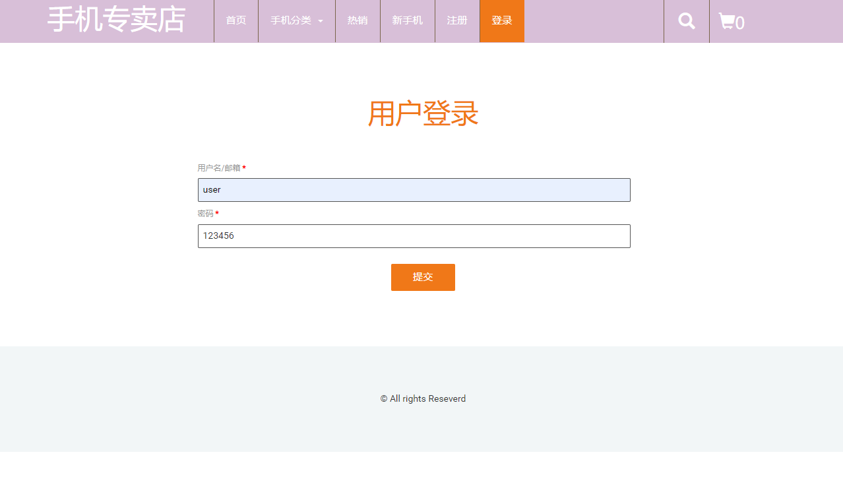
Task: Click the username field containing 'user'
Action: tap(414, 189)
